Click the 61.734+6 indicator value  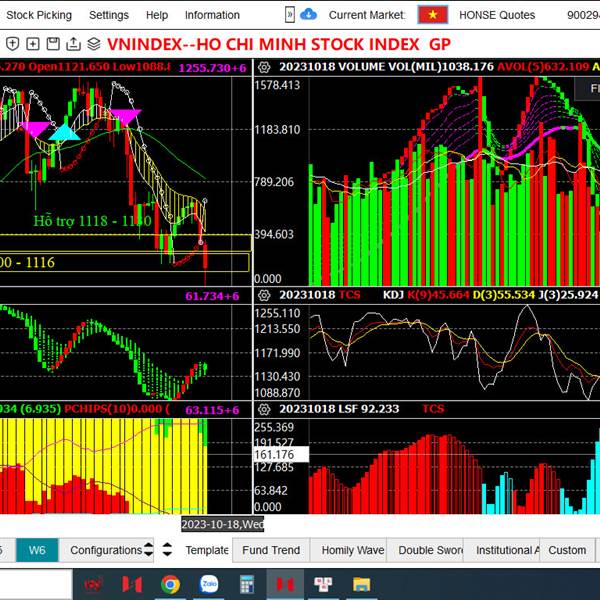(x=212, y=296)
